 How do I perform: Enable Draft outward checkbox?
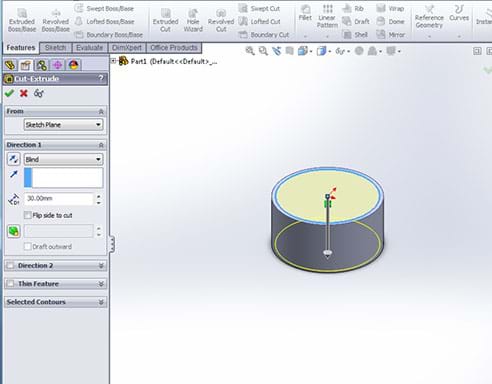click(28, 247)
